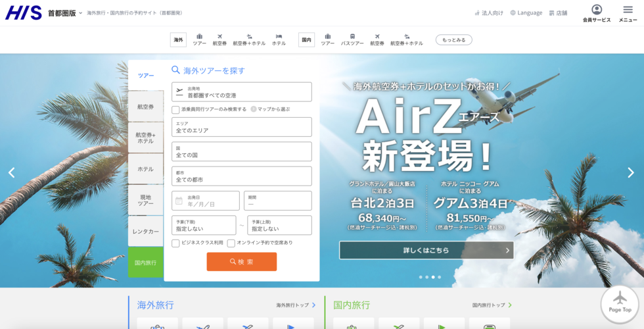Switch to the 航空券 search tab

tap(146, 107)
